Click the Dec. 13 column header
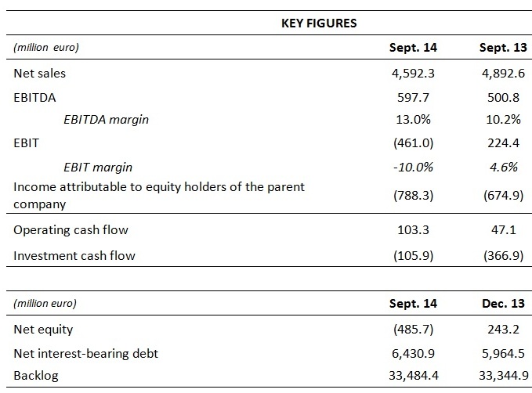 (x=502, y=303)
